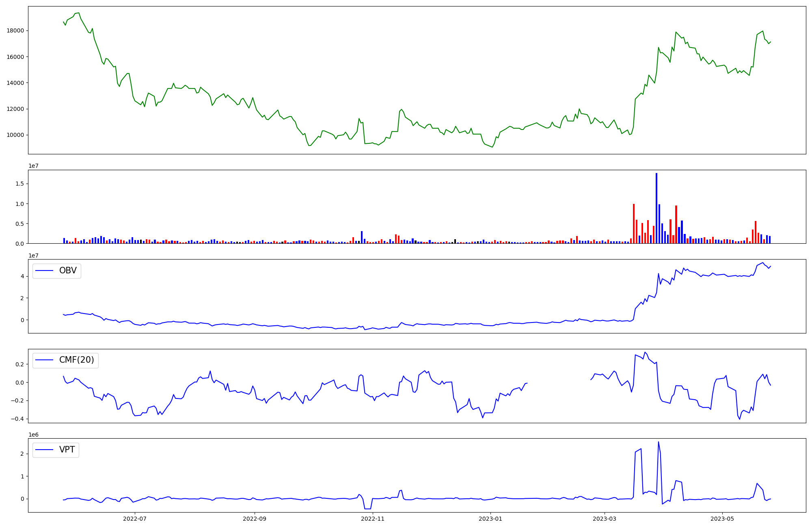Viewport: 812px width, 528px height.
Task: Click the 1e6 exponent above the VPT chart
Action: [x=33, y=435]
